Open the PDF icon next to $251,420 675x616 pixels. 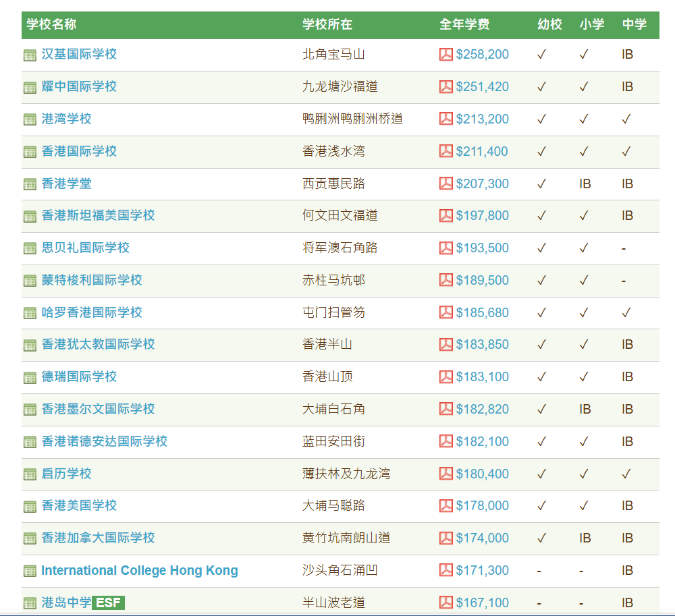[x=446, y=86]
